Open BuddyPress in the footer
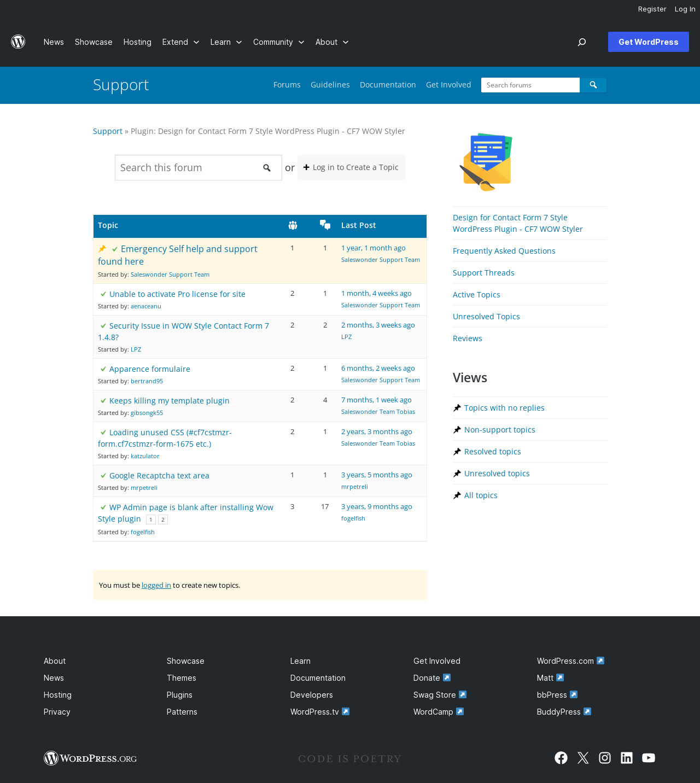 tap(564, 712)
